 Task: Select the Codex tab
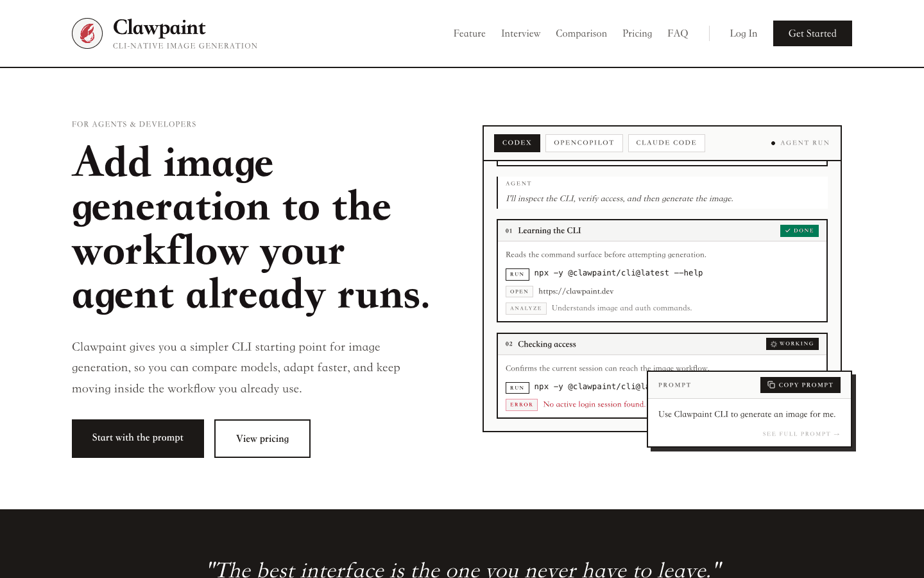(517, 143)
